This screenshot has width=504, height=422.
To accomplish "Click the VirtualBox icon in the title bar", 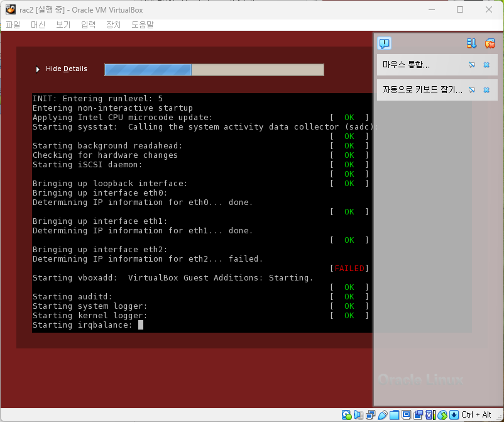I will pos(11,9).
